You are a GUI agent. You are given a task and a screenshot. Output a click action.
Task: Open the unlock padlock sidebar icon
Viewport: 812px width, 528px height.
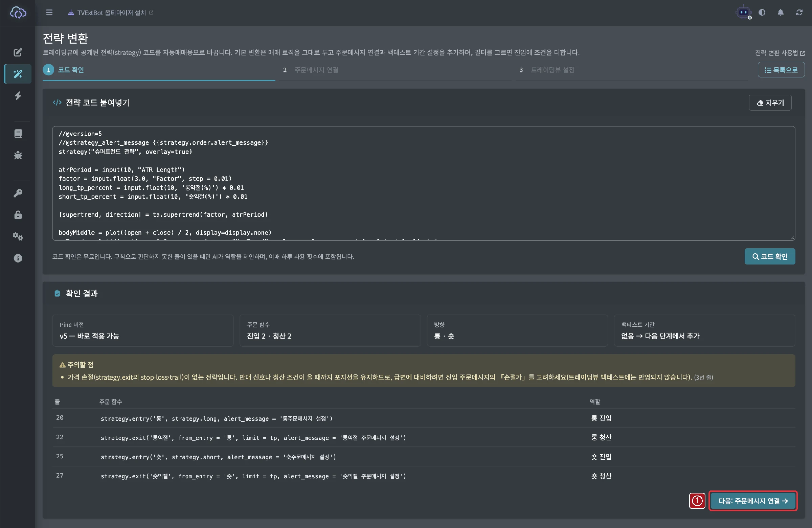[x=18, y=214]
